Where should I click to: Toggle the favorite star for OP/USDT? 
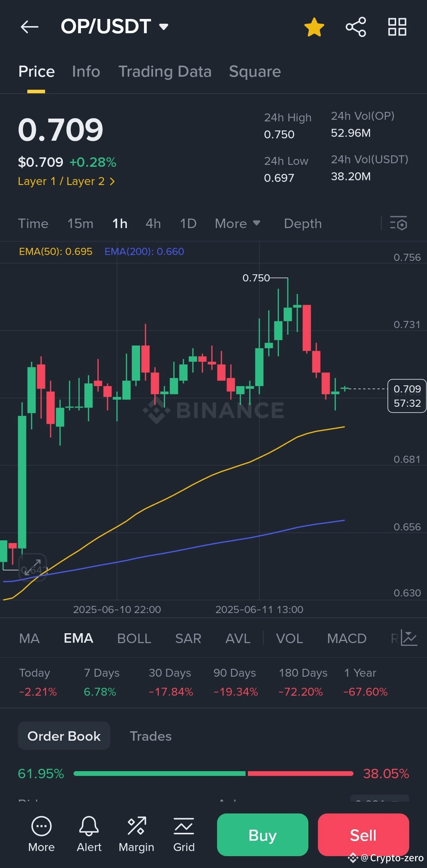coord(314,27)
